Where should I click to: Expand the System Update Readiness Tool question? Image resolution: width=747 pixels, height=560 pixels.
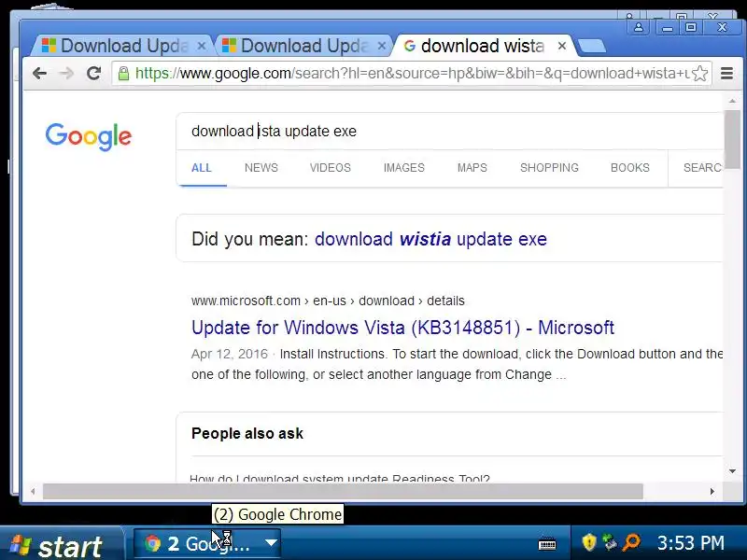(339, 478)
